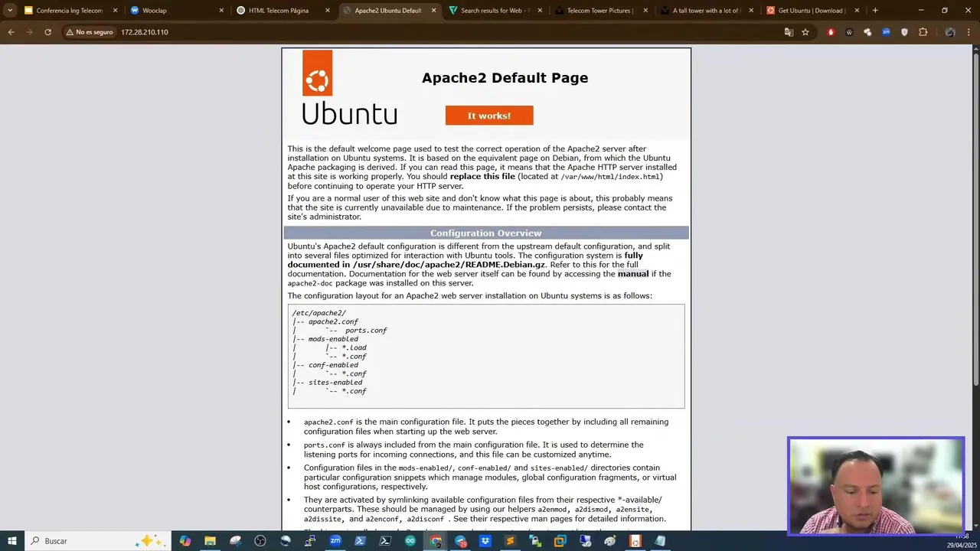Click the red extension icon in toolbar
The height and width of the screenshot is (551, 980).
831,32
